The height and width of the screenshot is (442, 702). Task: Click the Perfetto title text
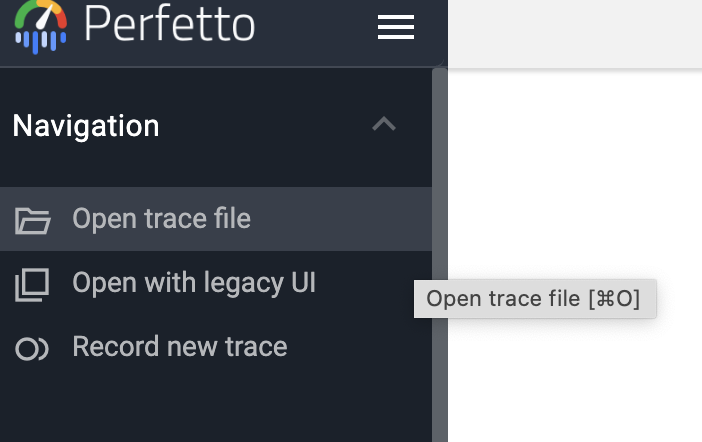tap(170, 24)
